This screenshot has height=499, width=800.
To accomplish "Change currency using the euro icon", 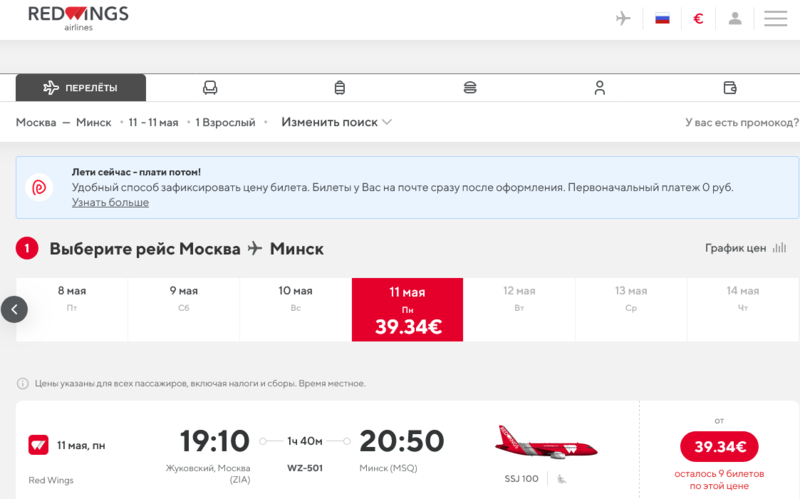I will coord(698,18).
